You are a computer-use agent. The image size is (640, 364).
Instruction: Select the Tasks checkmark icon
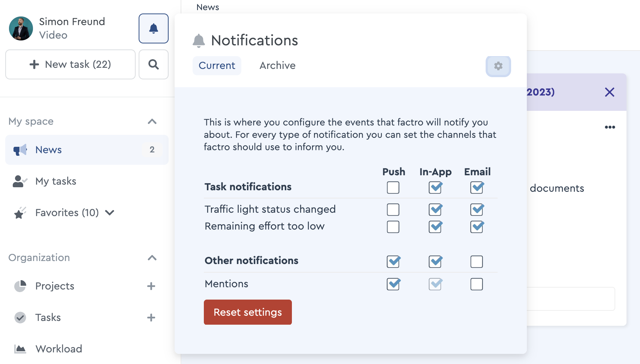pos(19,317)
